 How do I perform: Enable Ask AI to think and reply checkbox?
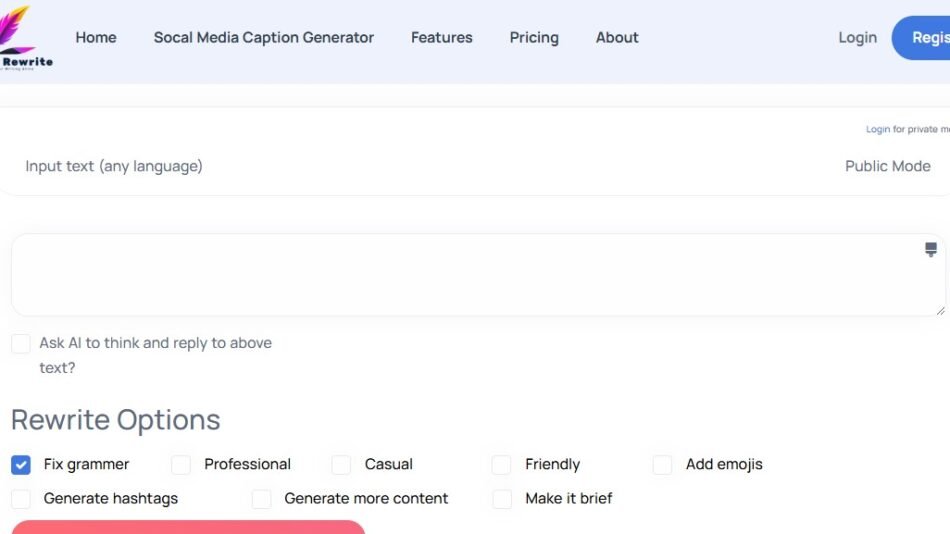[x=21, y=344]
